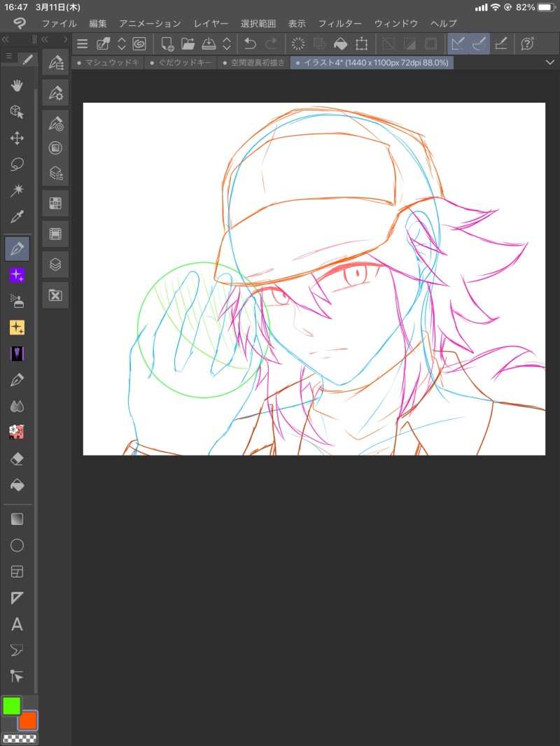Select the Ruler tool
This screenshot has height=746, width=560.
17,598
